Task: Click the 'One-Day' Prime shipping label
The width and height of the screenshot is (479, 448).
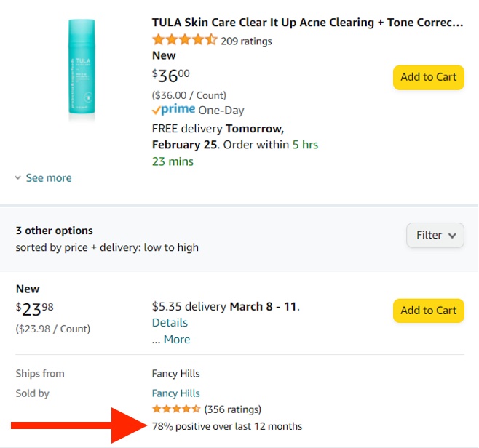Action: (x=221, y=111)
